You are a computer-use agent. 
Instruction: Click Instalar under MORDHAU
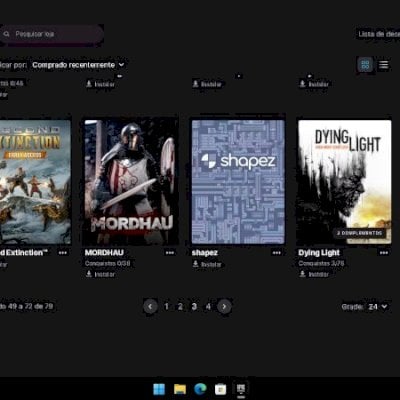click(101, 274)
